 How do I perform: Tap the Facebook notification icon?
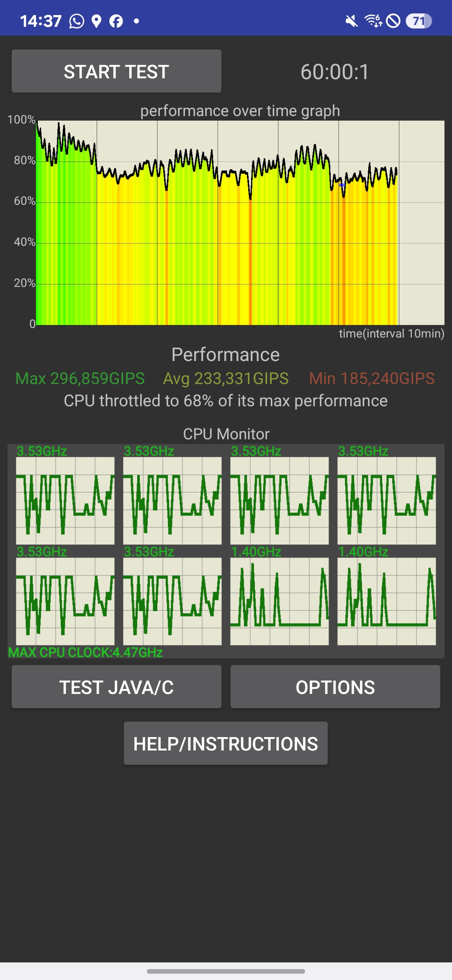pos(116,21)
